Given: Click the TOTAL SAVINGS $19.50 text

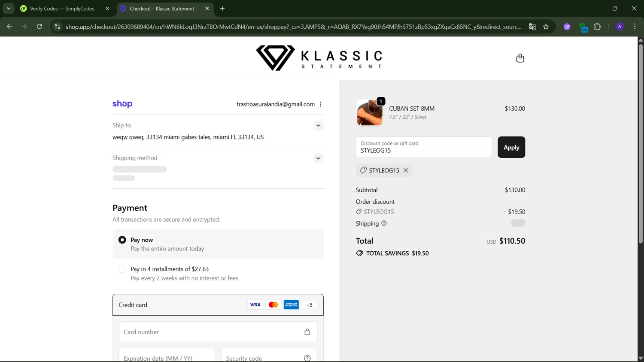Looking at the screenshot, I should point(398,253).
